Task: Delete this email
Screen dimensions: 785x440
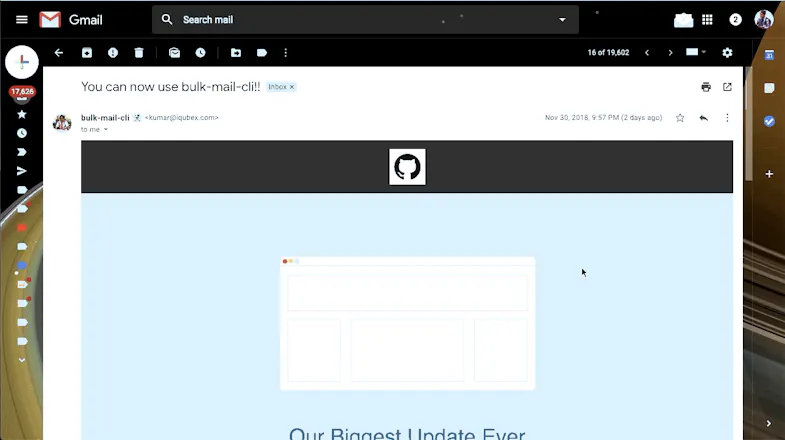Action: [x=139, y=53]
